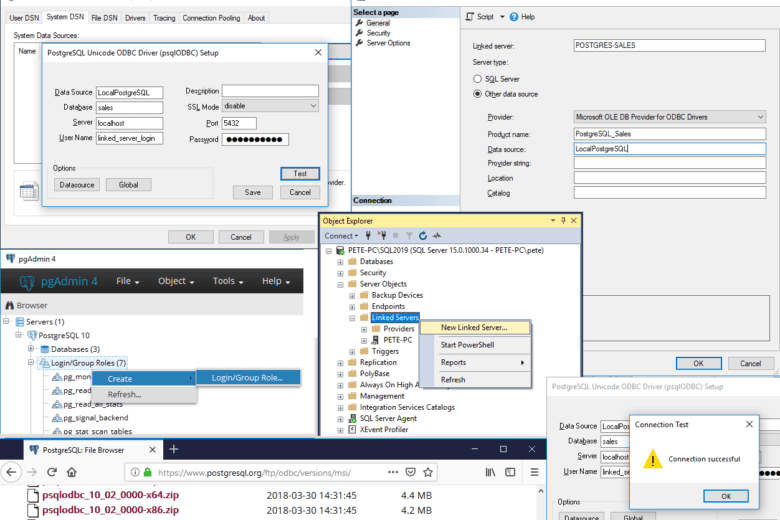The image size is (780, 520).
Task: Click the Refresh icon in Object Explorer toolbar
Action: (423, 235)
